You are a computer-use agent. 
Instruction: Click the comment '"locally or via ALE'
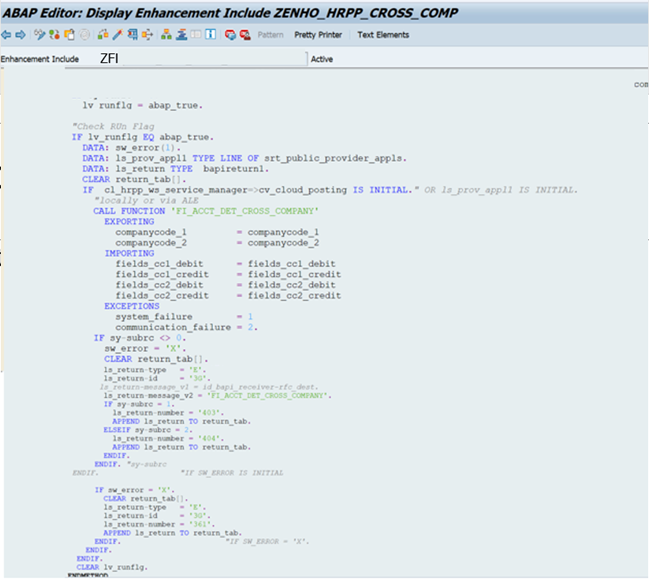point(146,200)
